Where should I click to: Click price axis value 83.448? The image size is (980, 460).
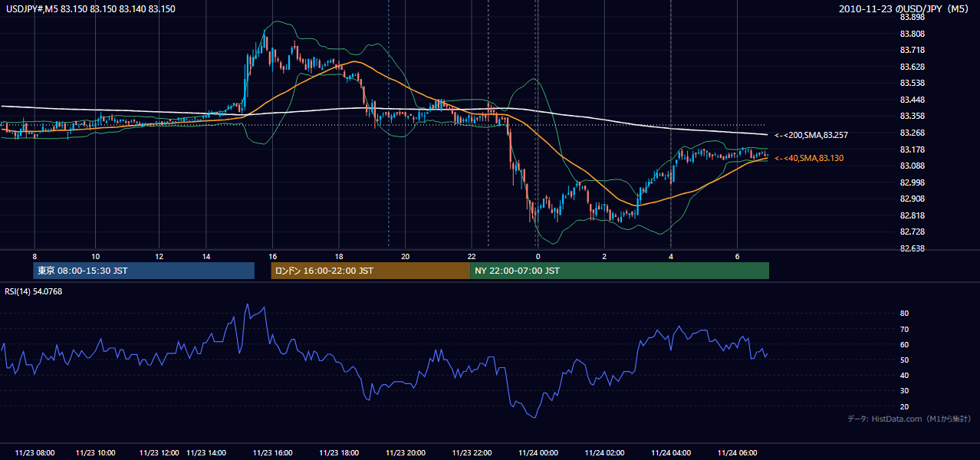(x=912, y=100)
